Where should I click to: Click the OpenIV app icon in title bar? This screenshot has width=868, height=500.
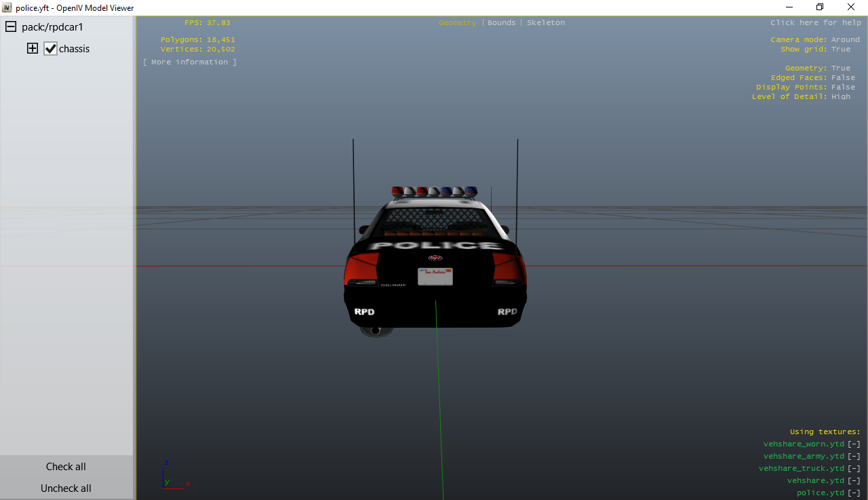(7, 7)
